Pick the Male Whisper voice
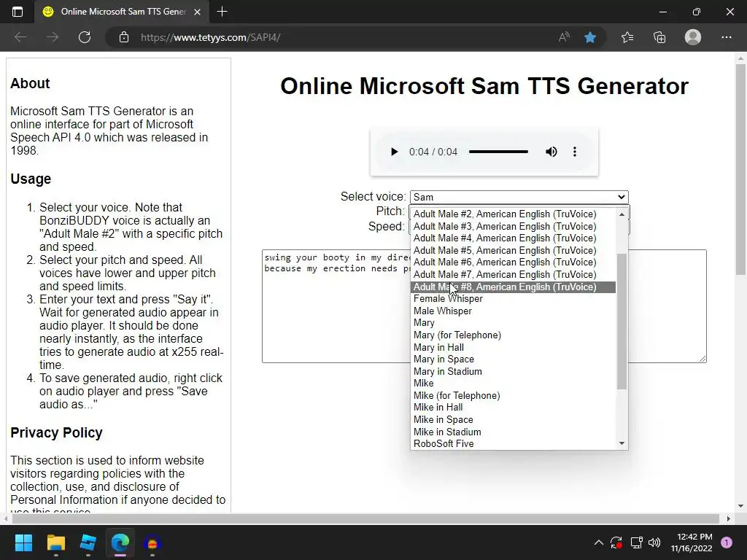Screen dimensions: 747x560 (514, 311)
